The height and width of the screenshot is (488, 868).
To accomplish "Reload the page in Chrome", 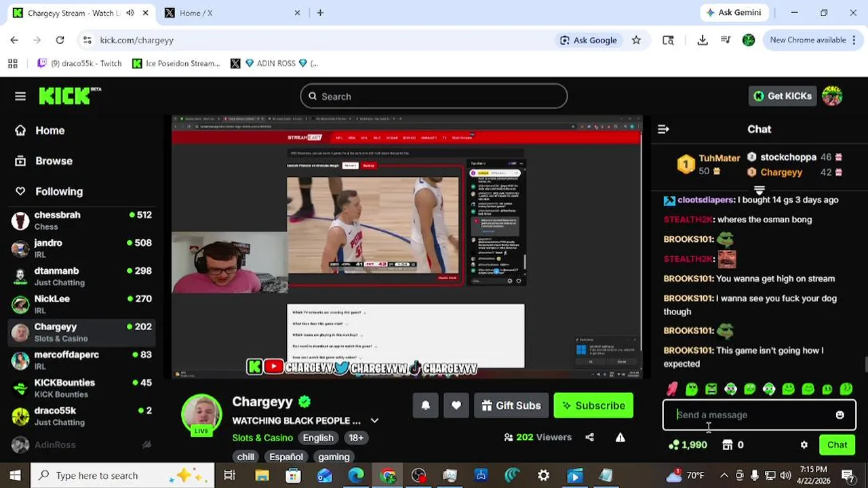I will point(60,40).
